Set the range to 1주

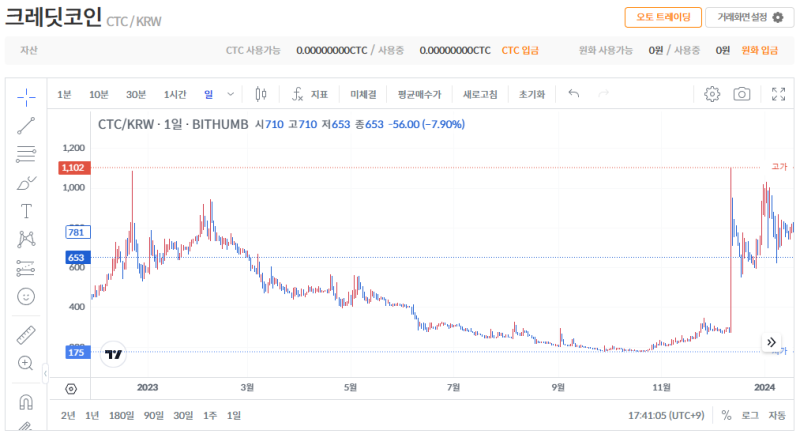coord(210,416)
